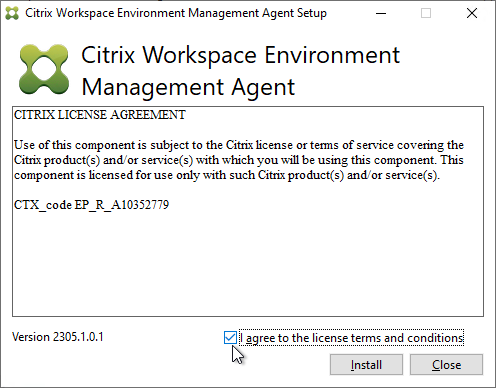Image resolution: width=496 pixels, height=388 pixels.
Task: Click the Close button beside Install
Action: [x=446, y=365]
